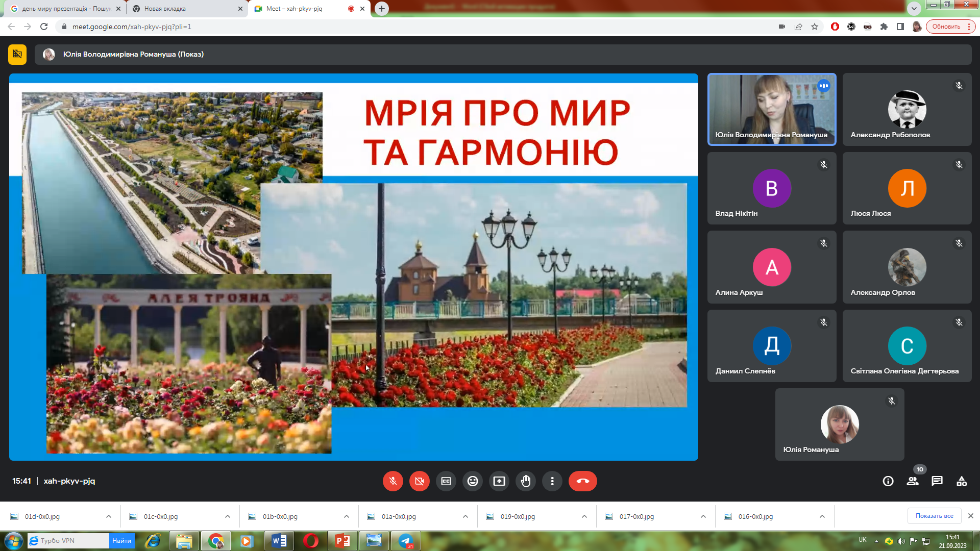Open the three-dot more options menu
The image size is (980, 551).
[x=552, y=481]
